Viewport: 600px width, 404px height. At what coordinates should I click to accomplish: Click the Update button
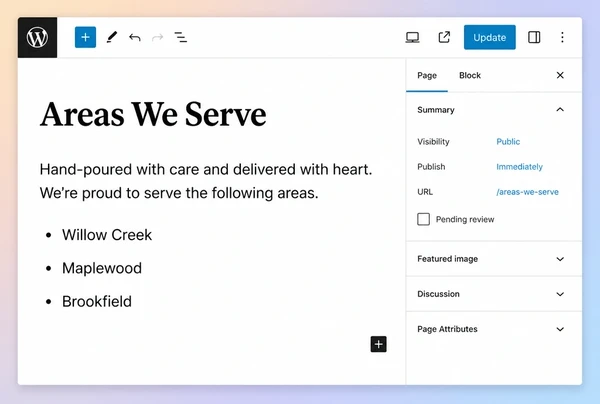[490, 37]
